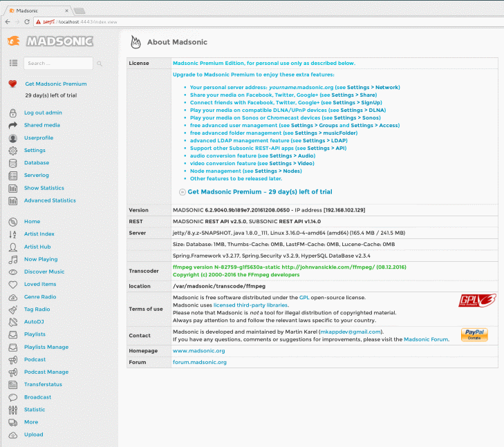Screen dimensions: 504x447
Task: Click arrow beside Get Madsonic Premium heading
Action: (x=182, y=192)
